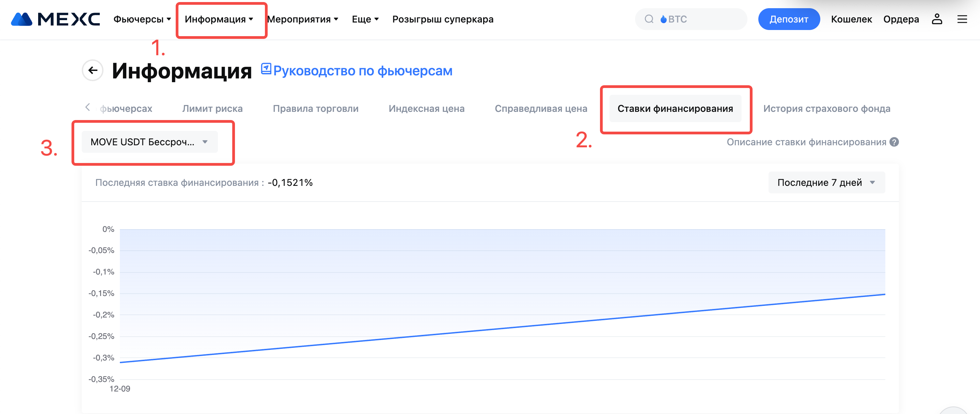Click the MEXC logo

click(x=56, y=19)
